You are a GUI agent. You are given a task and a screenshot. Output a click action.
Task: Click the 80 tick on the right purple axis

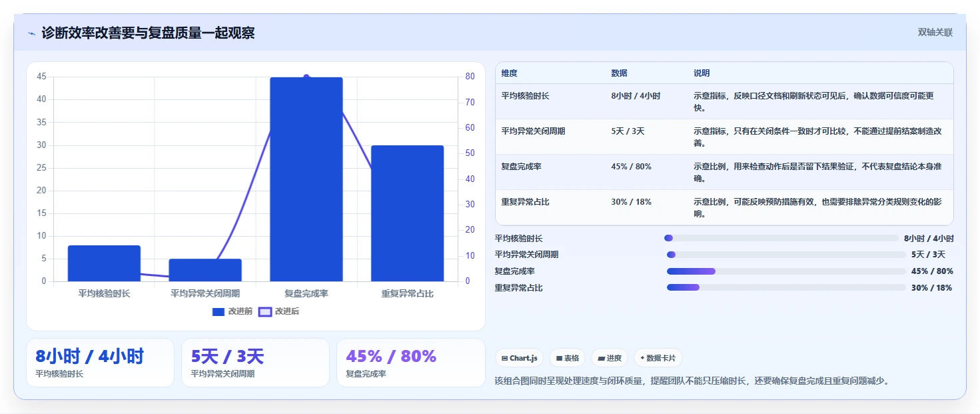[470, 77]
